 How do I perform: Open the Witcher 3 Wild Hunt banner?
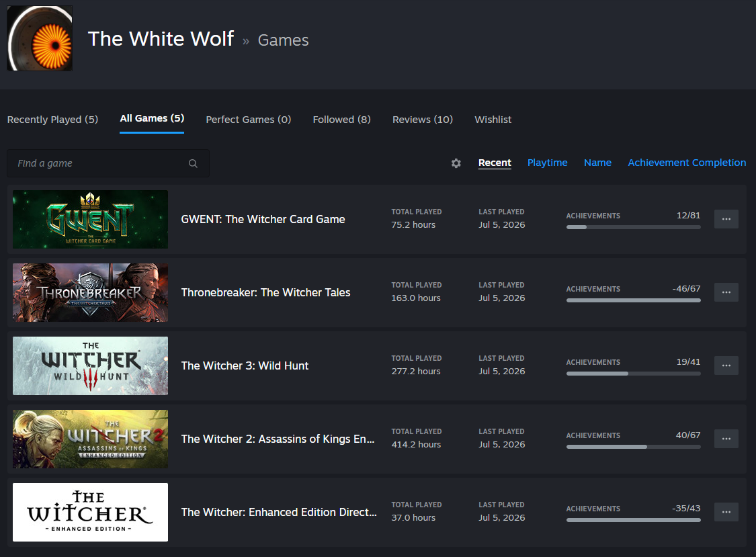coord(90,366)
